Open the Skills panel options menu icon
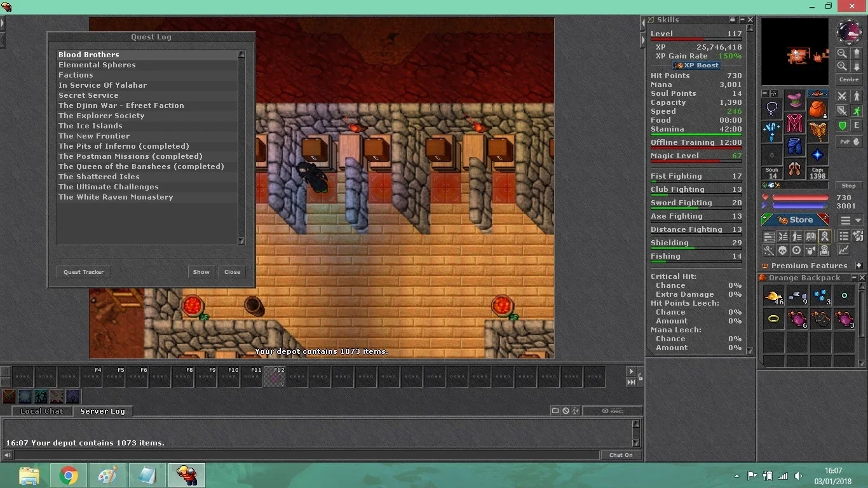This screenshot has height=488, width=868. pos(732,20)
